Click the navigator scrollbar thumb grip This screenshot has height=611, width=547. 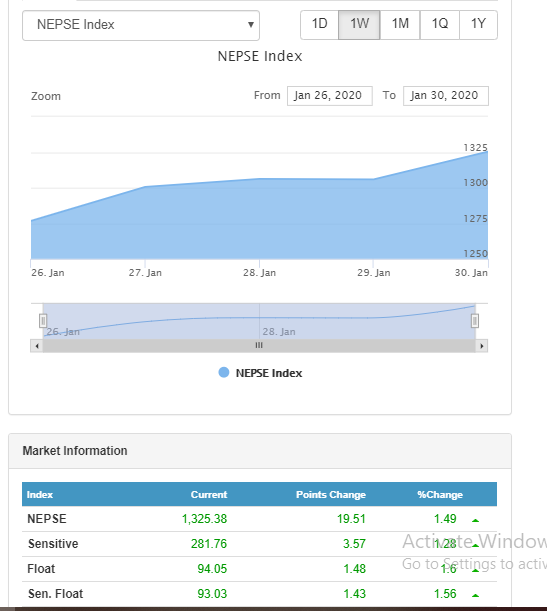point(259,346)
